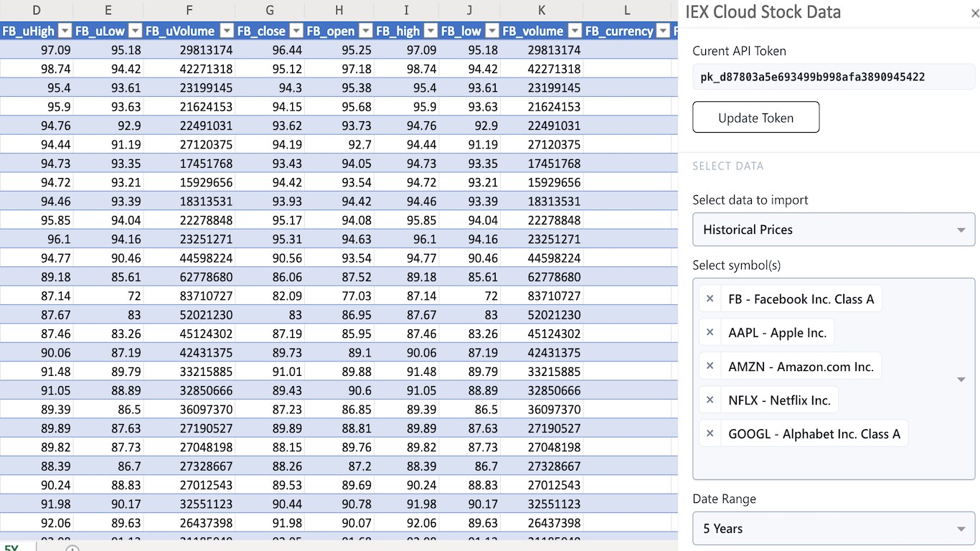Viewport: 980px width, 551px height.
Task: Click the AMZN - Amazon.com Inc. label
Action: [801, 367]
